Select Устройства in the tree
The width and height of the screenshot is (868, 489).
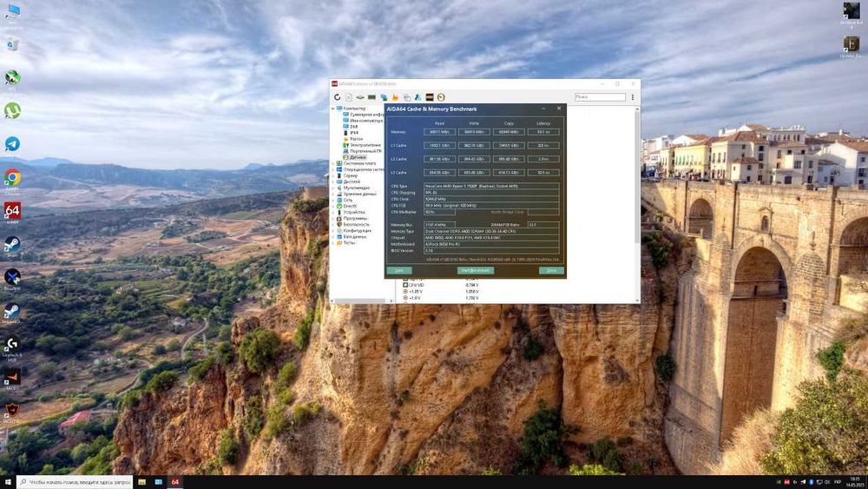(351, 212)
